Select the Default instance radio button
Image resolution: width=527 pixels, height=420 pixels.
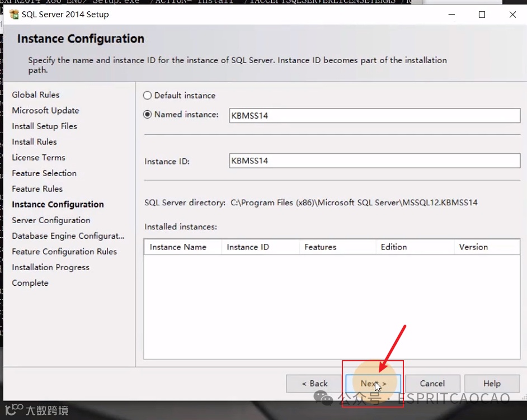[147, 96]
